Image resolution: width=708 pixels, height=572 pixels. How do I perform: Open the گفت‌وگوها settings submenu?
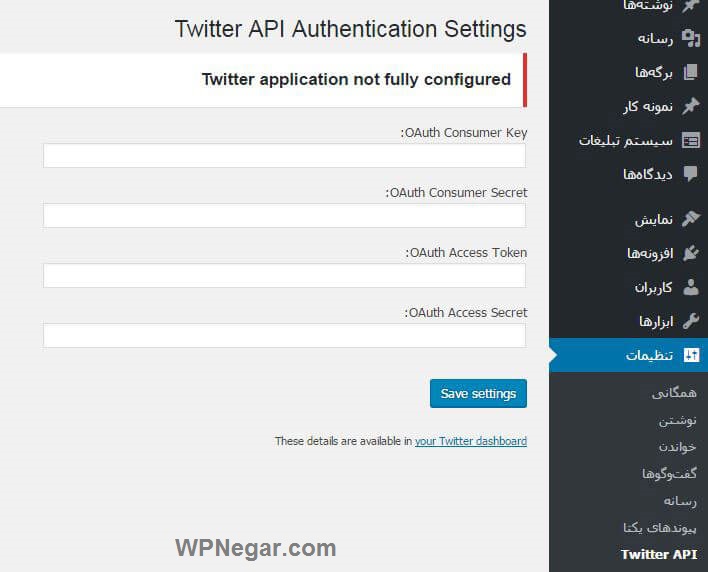pos(670,474)
